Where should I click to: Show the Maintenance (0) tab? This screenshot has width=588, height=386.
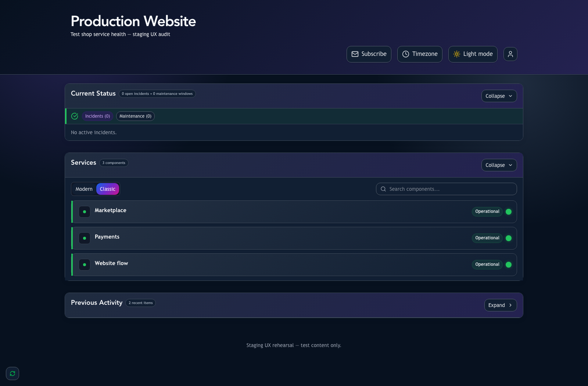tap(135, 116)
